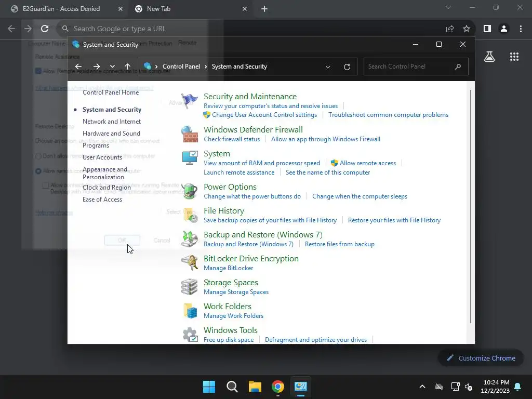Click Customize Chrome button
532x399 pixels.
pyautogui.click(x=481, y=358)
